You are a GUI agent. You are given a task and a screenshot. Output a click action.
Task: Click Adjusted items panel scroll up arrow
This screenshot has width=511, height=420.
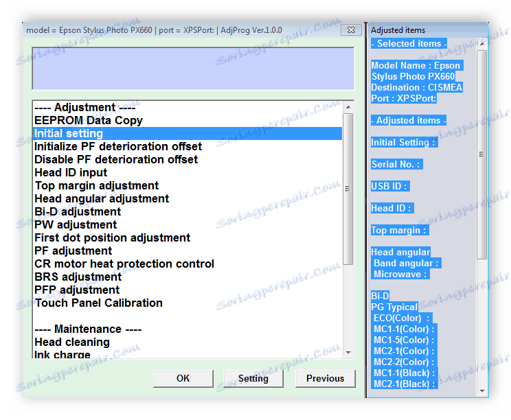pyautogui.click(x=482, y=44)
